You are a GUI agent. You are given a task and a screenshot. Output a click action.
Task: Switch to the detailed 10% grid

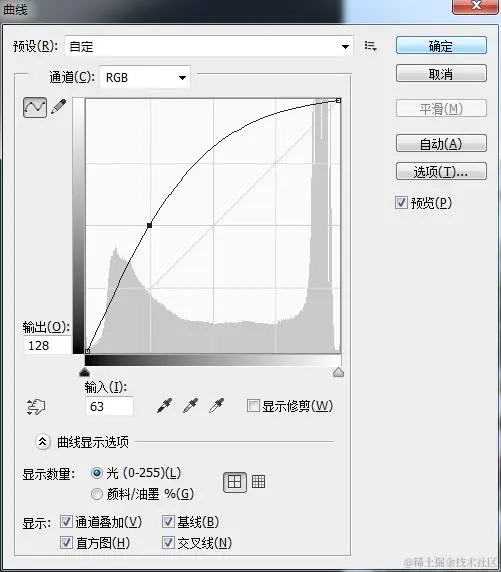click(258, 482)
